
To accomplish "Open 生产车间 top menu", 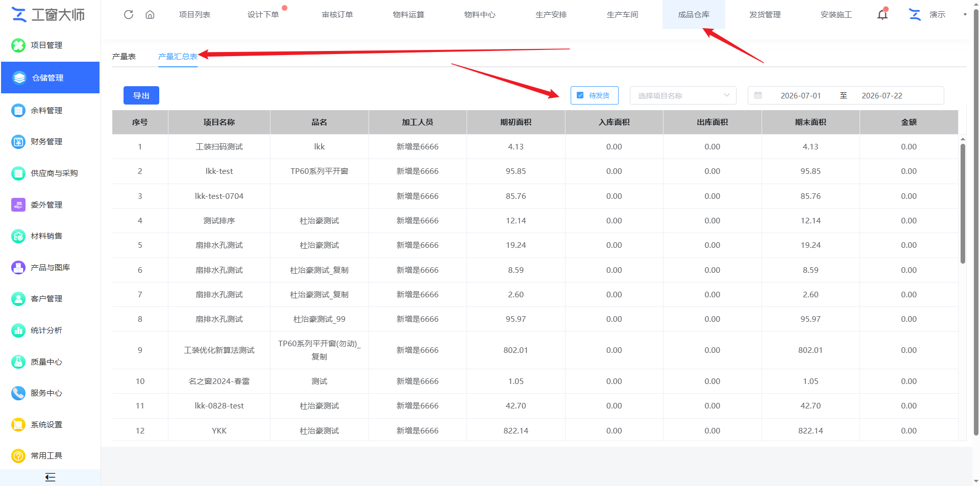I will 622,14.
